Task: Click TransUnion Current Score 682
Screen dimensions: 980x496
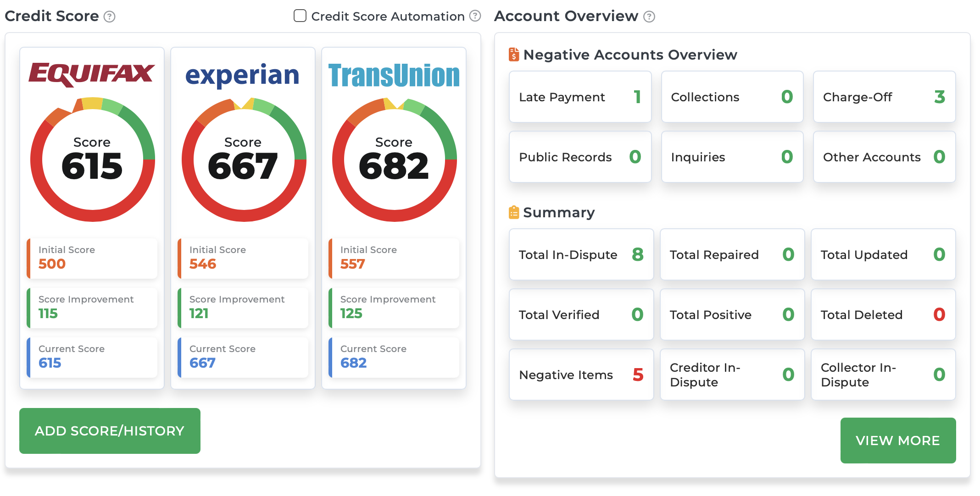Action: tap(394, 357)
